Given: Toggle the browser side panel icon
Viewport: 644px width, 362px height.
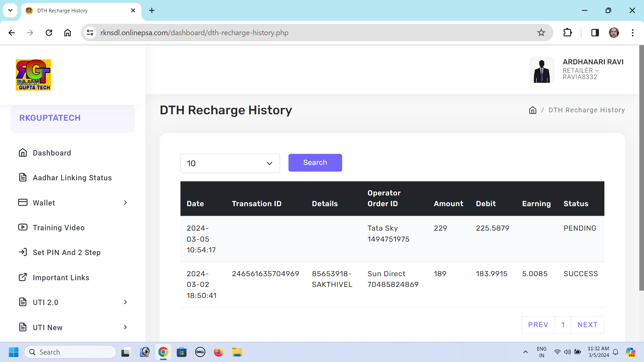Looking at the screenshot, I should pyautogui.click(x=595, y=33).
